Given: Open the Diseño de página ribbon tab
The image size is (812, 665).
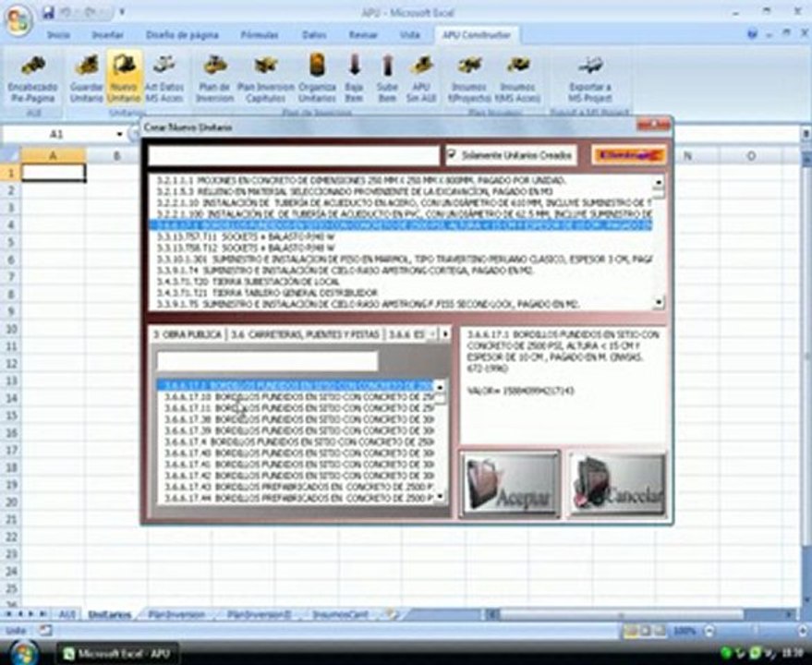Looking at the screenshot, I should pos(182,35).
